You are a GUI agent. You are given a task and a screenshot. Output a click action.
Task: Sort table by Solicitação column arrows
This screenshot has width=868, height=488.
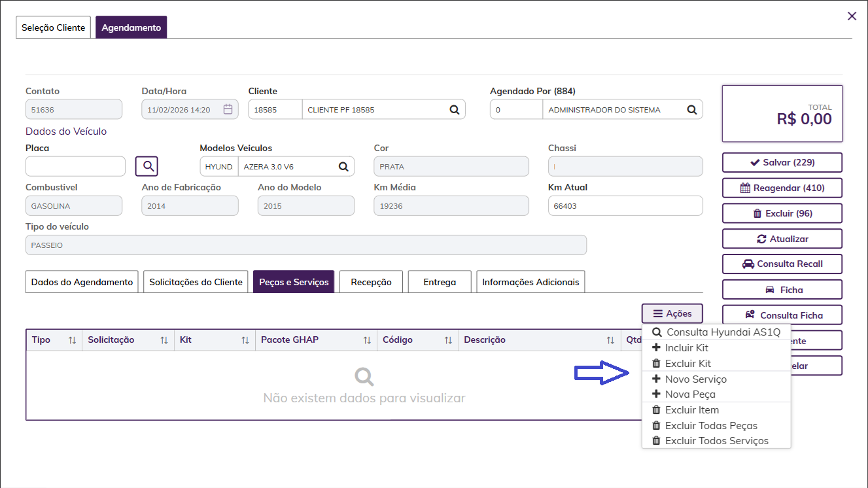pyautogui.click(x=164, y=340)
